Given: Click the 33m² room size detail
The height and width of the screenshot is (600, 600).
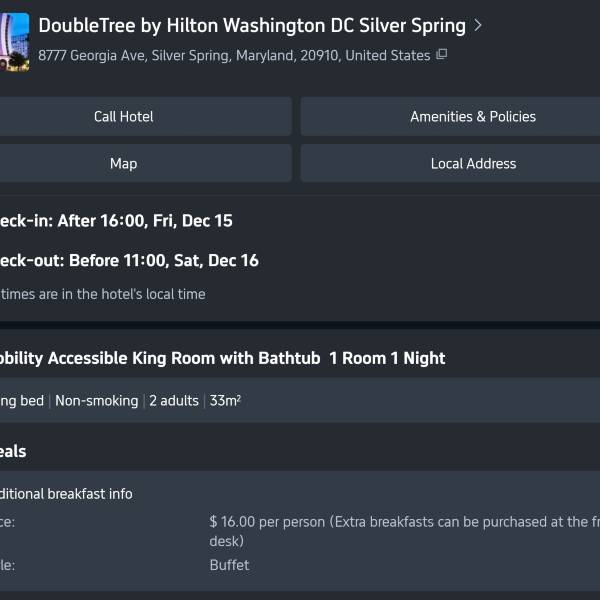Looking at the screenshot, I should (225, 401).
